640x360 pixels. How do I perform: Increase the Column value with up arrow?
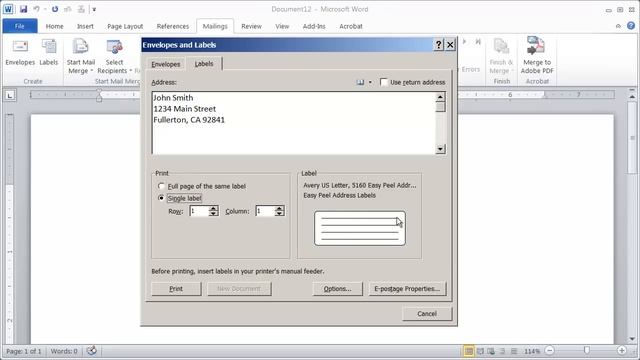pyautogui.click(x=279, y=208)
